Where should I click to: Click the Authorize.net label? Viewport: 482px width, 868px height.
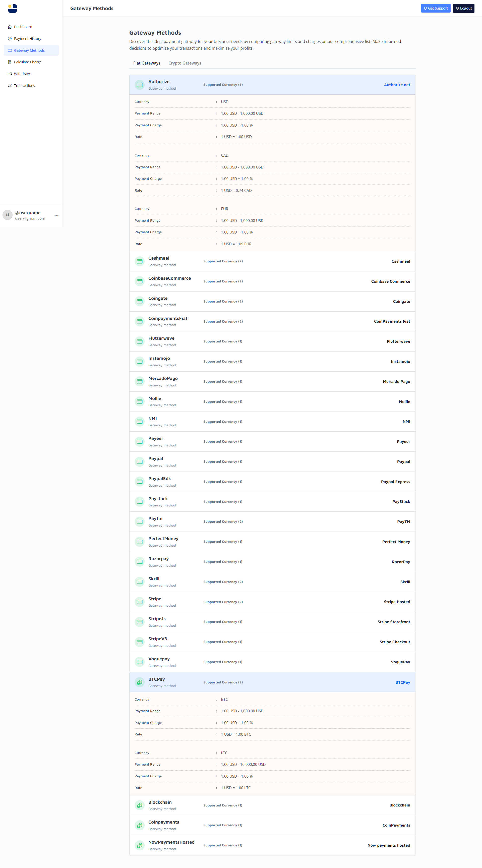[x=397, y=85]
